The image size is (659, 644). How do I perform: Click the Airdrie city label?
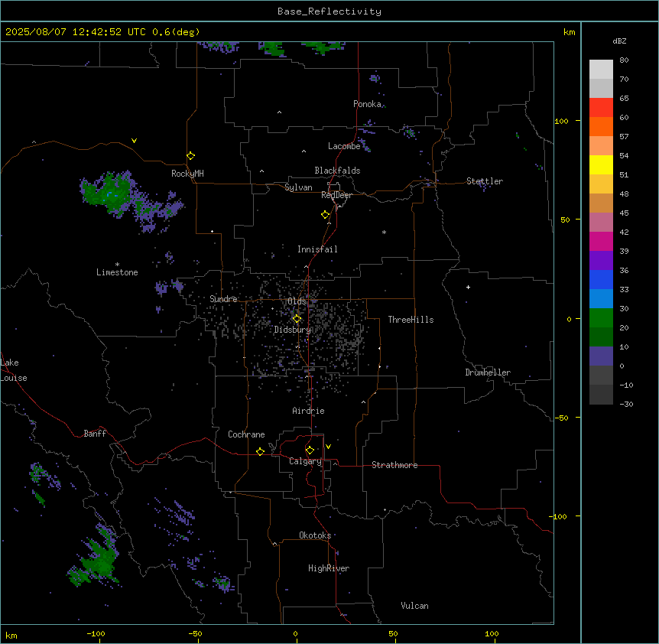(308, 411)
